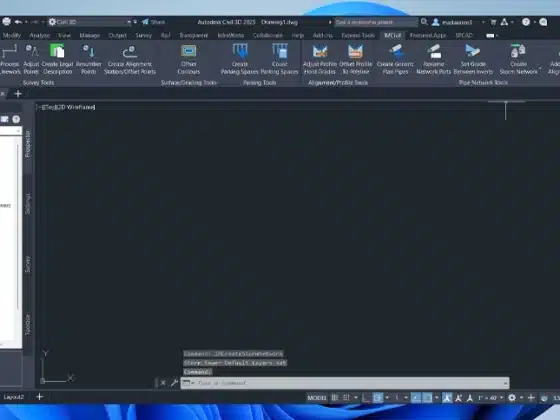The image size is (560, 420).
Task: Click the Share button
Action: [x=154, y=22]
